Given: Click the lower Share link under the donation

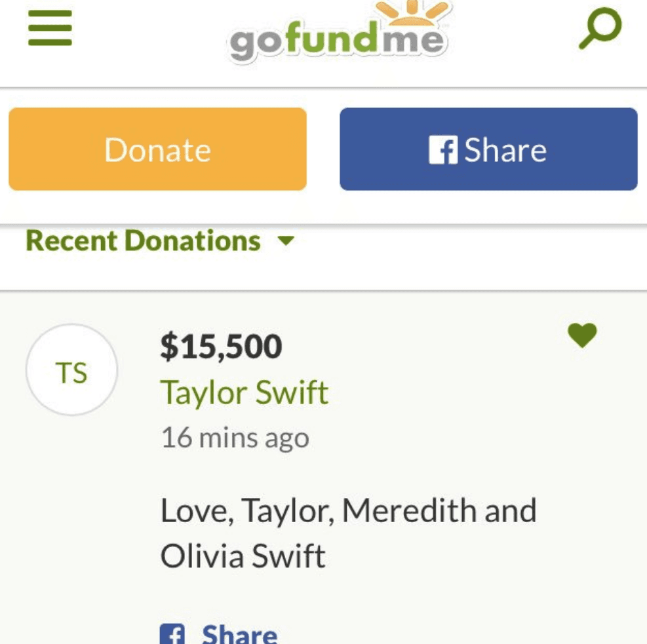Looking at the screenshot, I should [x=239, y=634].
